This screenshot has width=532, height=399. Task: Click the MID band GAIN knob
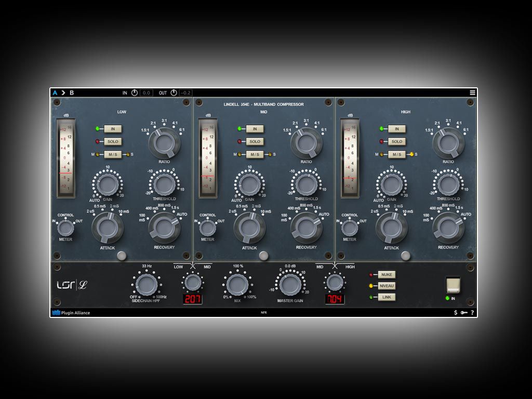point(249,184)
